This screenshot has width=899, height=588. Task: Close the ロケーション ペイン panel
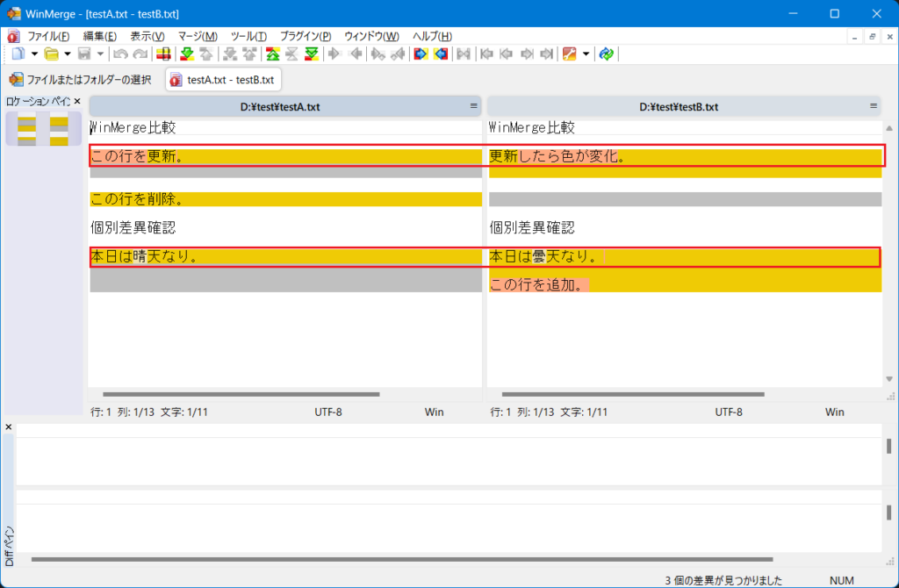77,101
